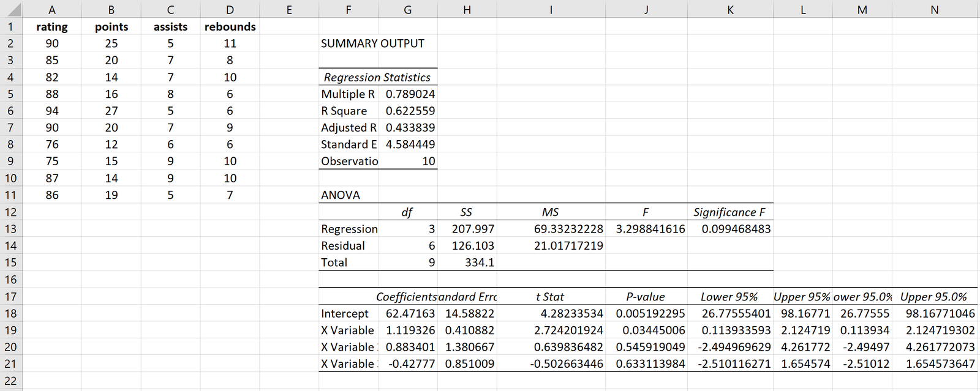980x391 pixels.
Task: Click coefficient value 0.883401
Action: click(x=408, y=347)
